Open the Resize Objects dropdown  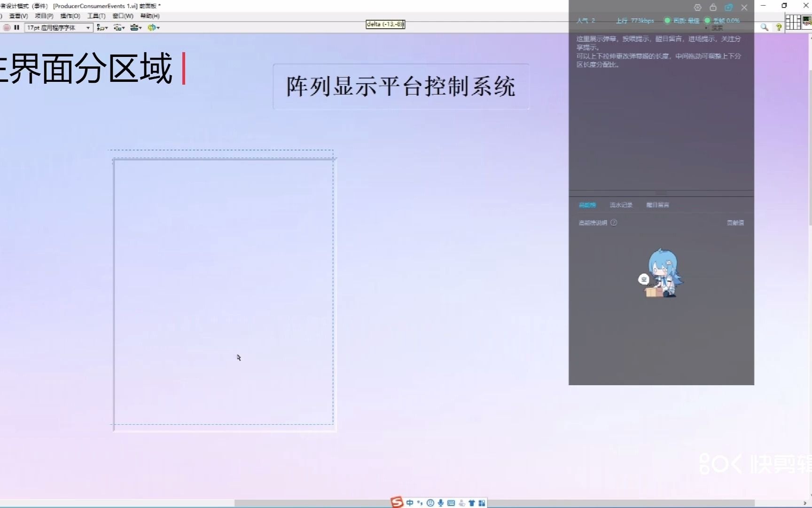click(x=136, y=28)
